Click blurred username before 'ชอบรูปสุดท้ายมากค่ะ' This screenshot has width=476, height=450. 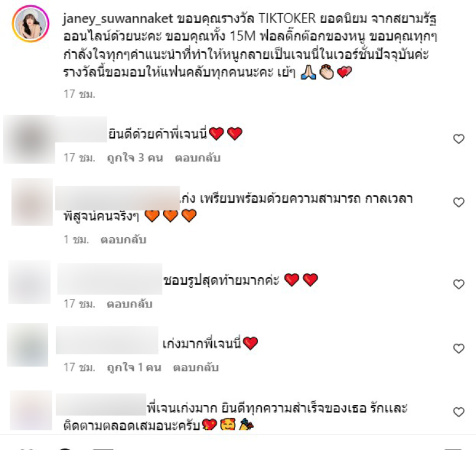(110, 279)
